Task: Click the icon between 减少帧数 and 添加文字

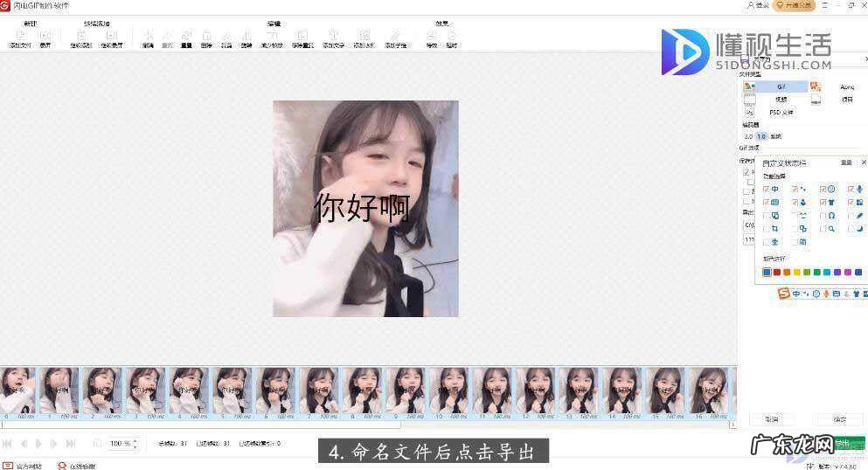Action: tap(302, 35)
